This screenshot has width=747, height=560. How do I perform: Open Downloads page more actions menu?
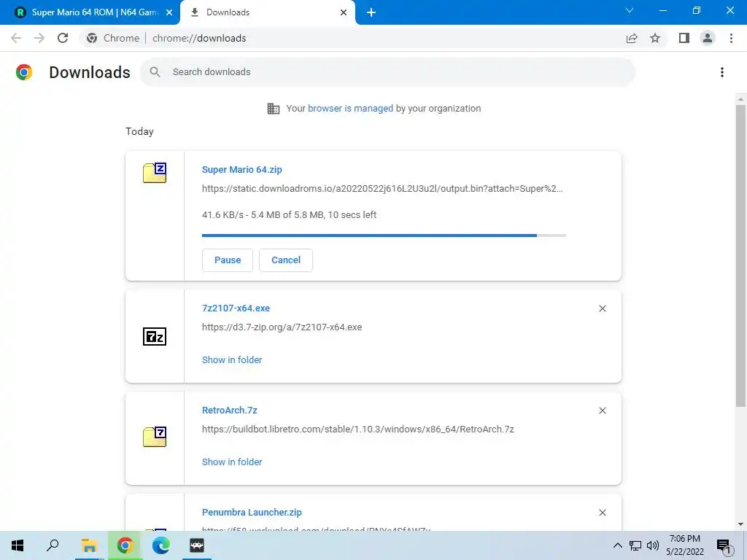pyautogui.click(x=722, y=72)
